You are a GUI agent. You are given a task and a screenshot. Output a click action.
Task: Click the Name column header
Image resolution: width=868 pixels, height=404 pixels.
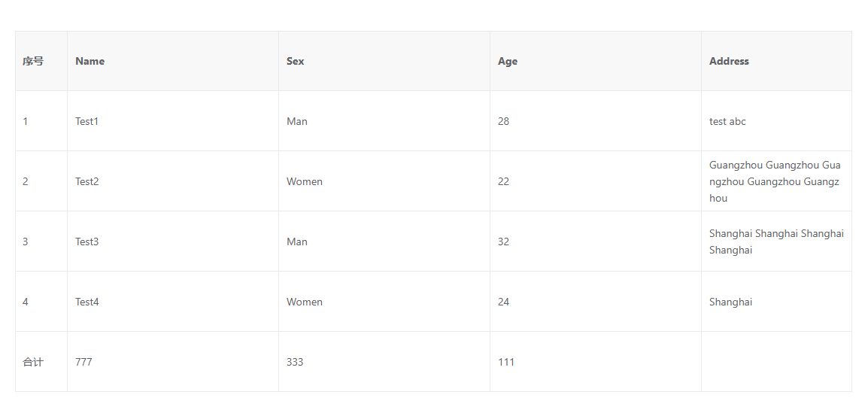pyautogui.click(x=90, y=61)
